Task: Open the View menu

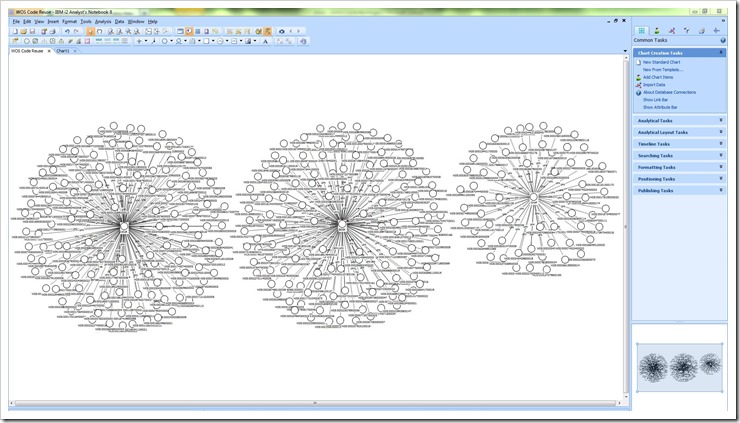Action: pos(39,22)
